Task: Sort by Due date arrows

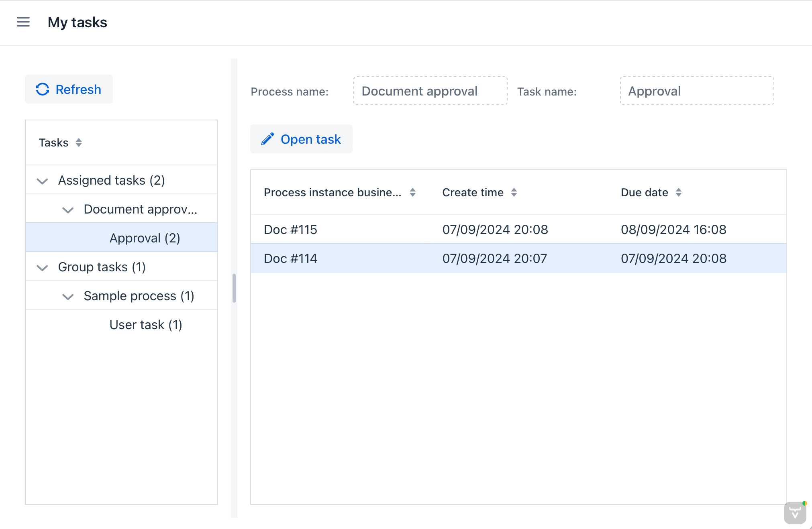Action: point(679,192)
